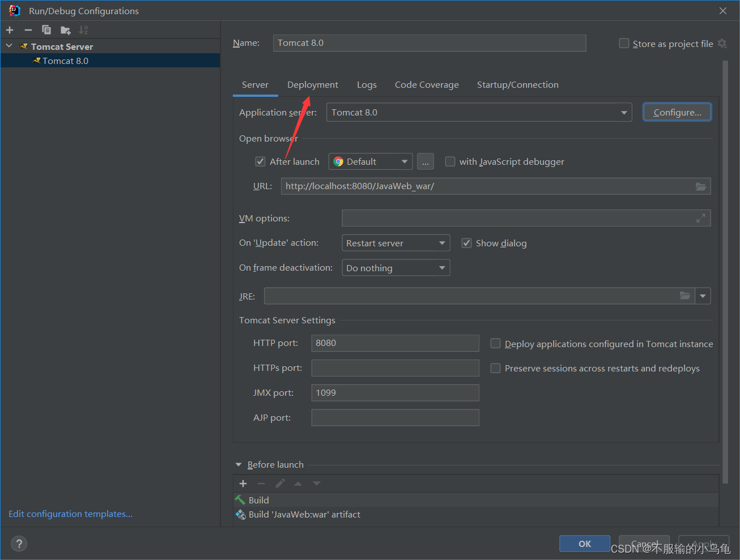Screen dimensions: 740x560
Task: Move Before launch task up arrow
Action: click(x=298, y=484)
